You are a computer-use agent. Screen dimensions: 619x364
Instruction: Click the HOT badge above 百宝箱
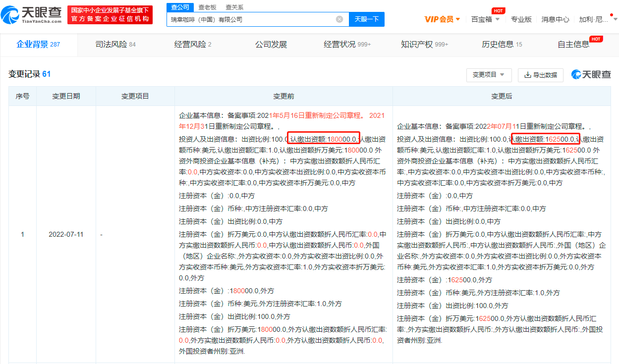(x=498, y=10)
